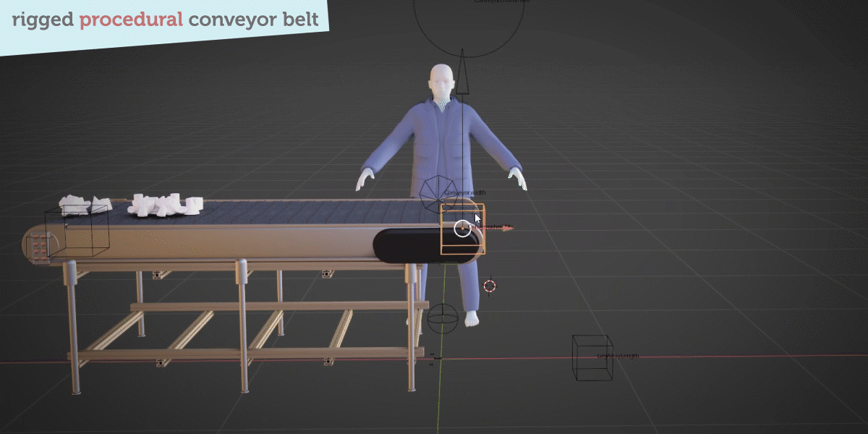Click the red-white 3D cursor
868x434 pixels.
490,286
